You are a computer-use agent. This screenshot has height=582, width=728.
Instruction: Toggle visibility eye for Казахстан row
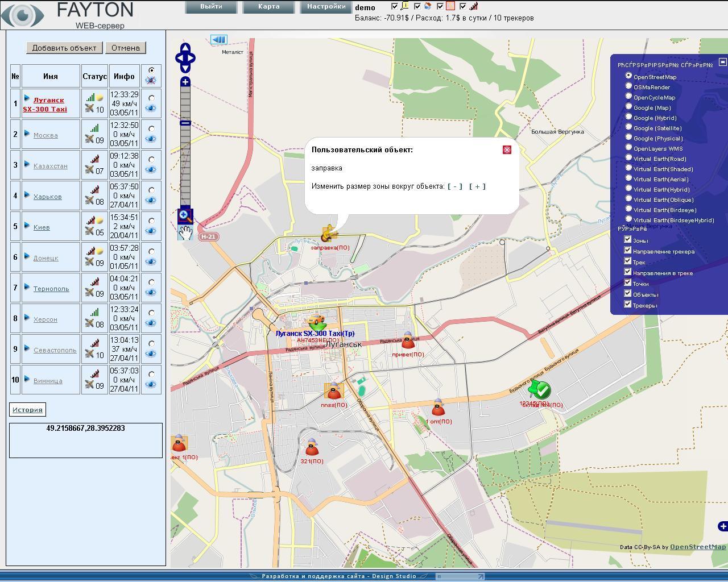[x=151, y=170]
